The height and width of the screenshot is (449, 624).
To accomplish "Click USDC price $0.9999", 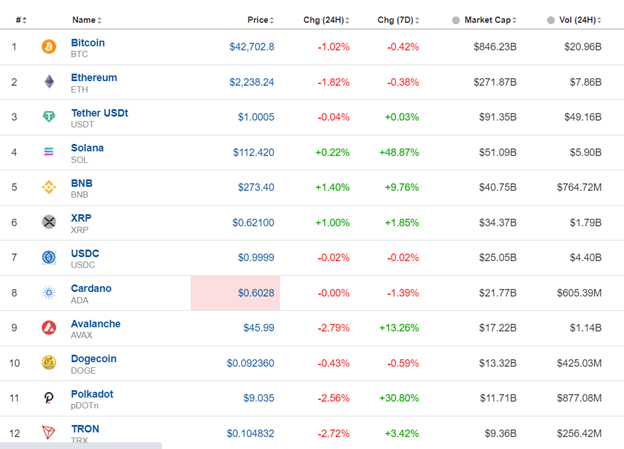I will click(256, 258).
